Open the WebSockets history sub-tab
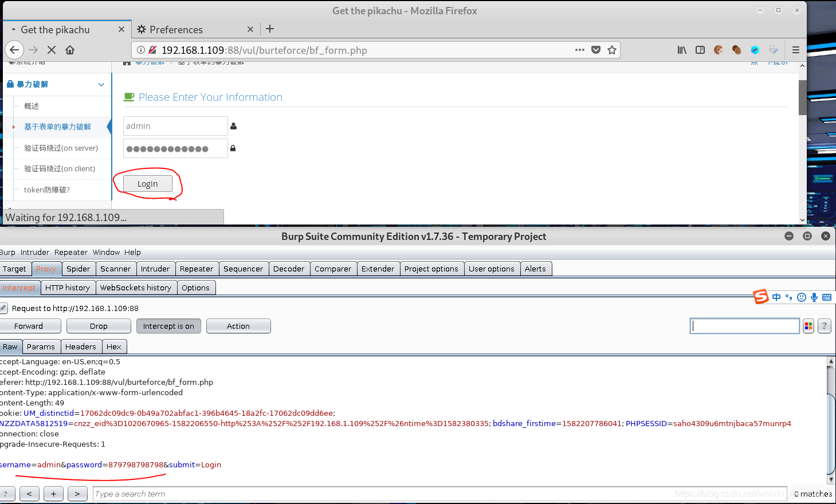 click(x=136, y=288)
